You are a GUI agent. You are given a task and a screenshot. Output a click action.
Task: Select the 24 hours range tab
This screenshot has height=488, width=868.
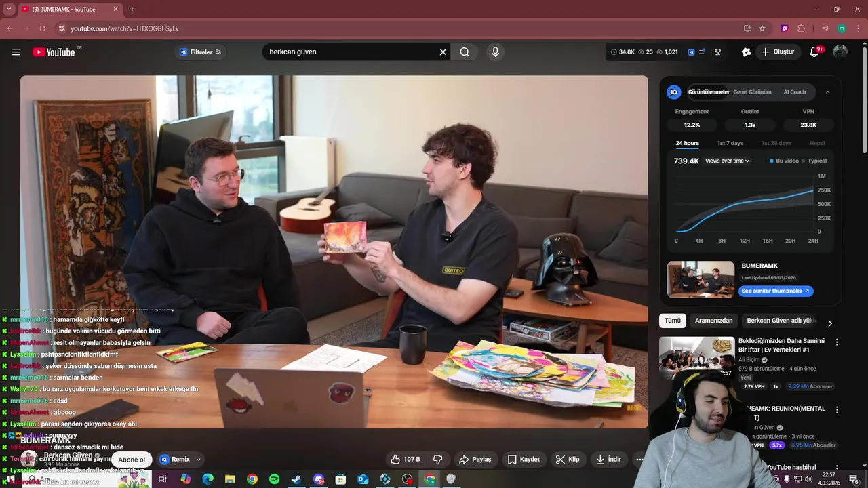pos(687,144)
